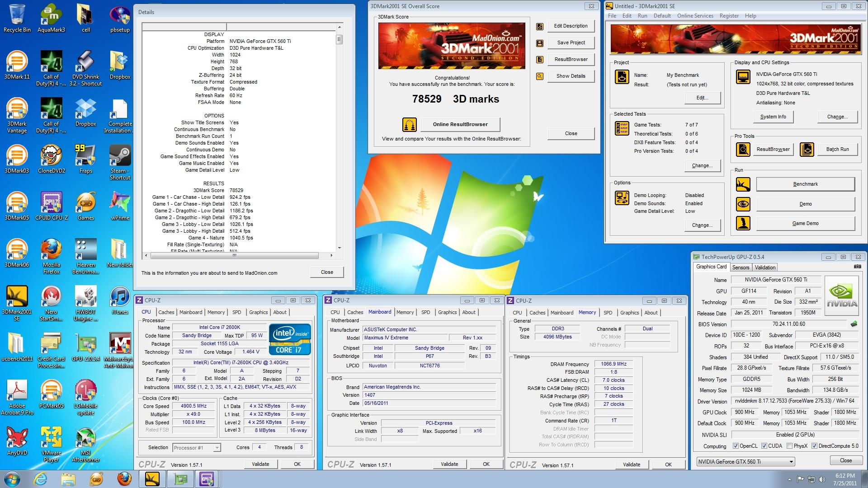Image resolution: width=868 pixels, height=488 pixels.
Task: Open the SPD tab in the Memory CPU-Z window
Action: pyautogui.click(x=608, y=313)
